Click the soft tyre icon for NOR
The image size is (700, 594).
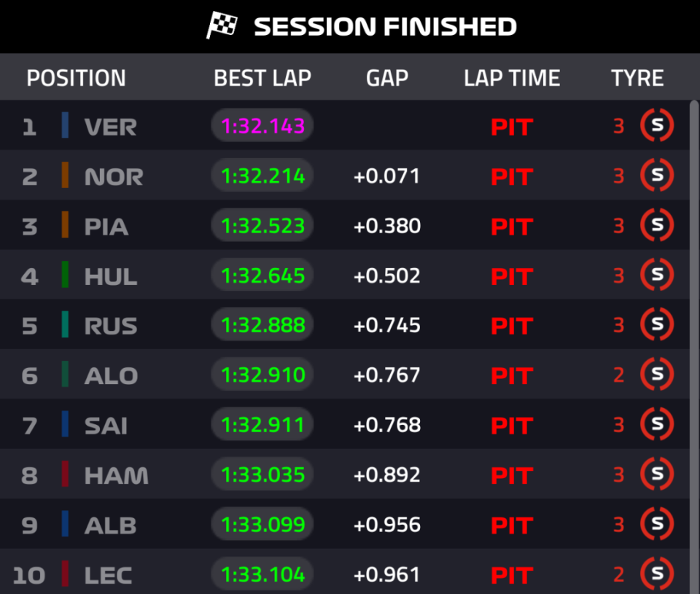pyautogui.click(x=656, y=176)
